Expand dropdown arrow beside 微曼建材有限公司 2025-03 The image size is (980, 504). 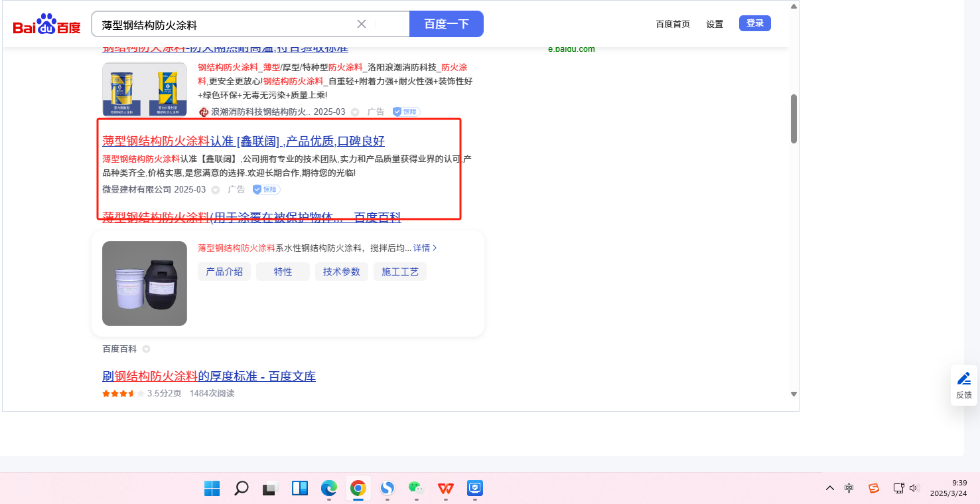tap(215, 190)
